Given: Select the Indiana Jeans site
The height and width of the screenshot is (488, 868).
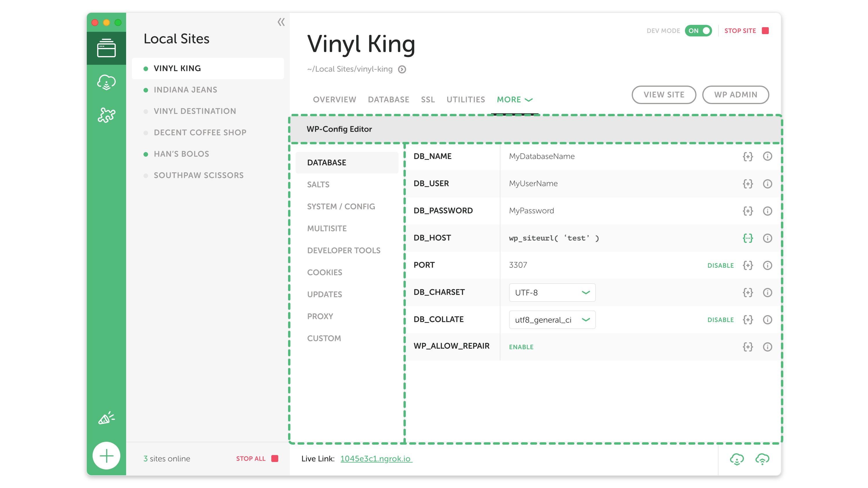Looking at the screenshot, I should click(185, 90).
